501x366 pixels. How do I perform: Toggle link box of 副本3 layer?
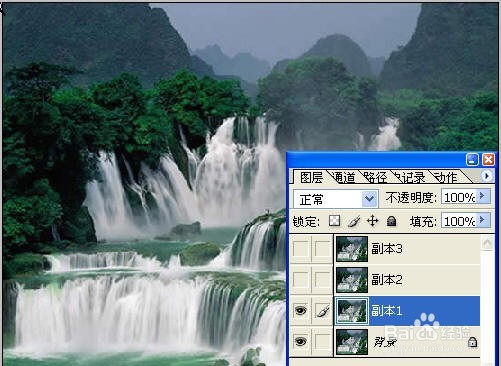point(322,249)
